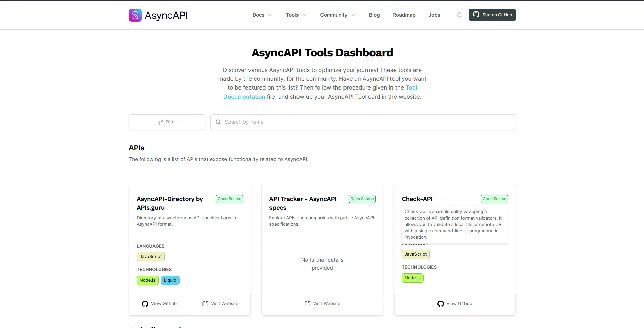Open the Roadmap page
644x328 pixels.
click(x=404, y=15)
